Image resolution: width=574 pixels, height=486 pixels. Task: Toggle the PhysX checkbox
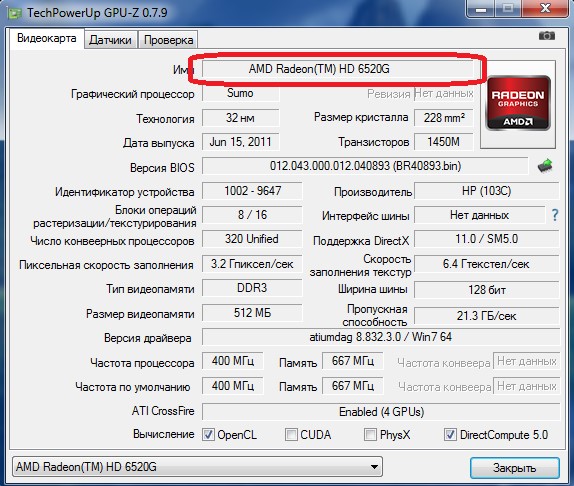click(370, 435)
